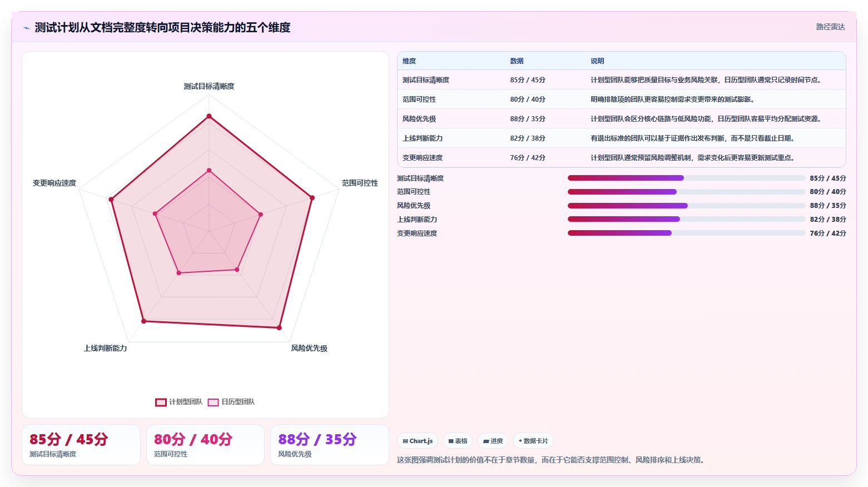
Task: Click the 路径雷达 label in the header
Action: pos(830,27)
